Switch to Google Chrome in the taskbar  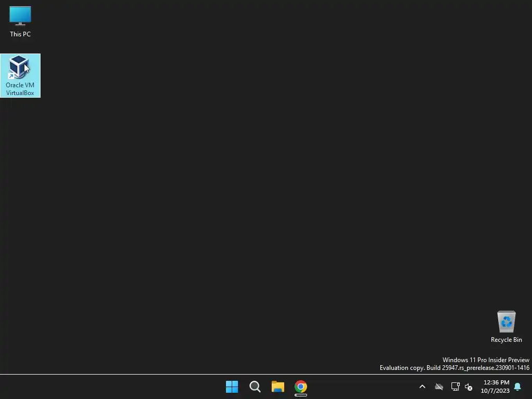click(x=301, y=387)
